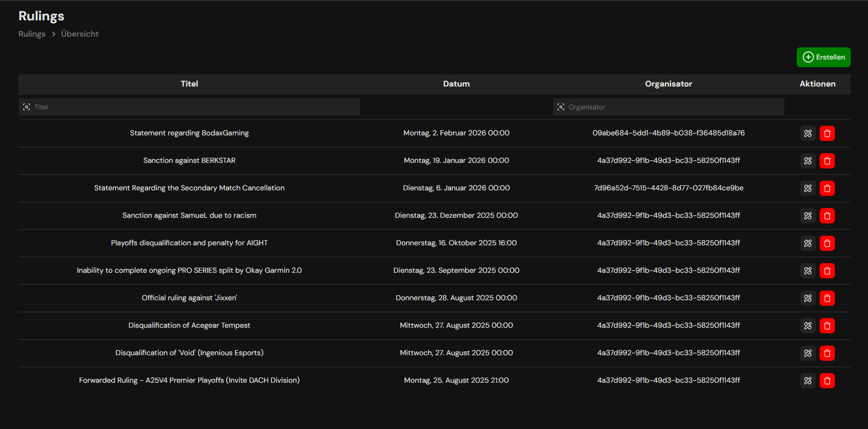
Task: Delete the AIGHT playoffs disqualification ruling
Action: coord(827,243)
